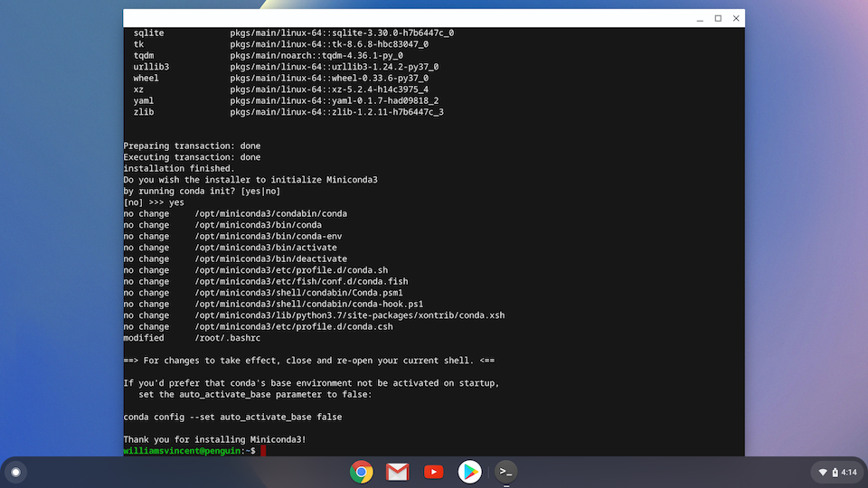This screenshot has height=488, width=868.
Task: Click the zlib package row
Action: coord(288,112)
